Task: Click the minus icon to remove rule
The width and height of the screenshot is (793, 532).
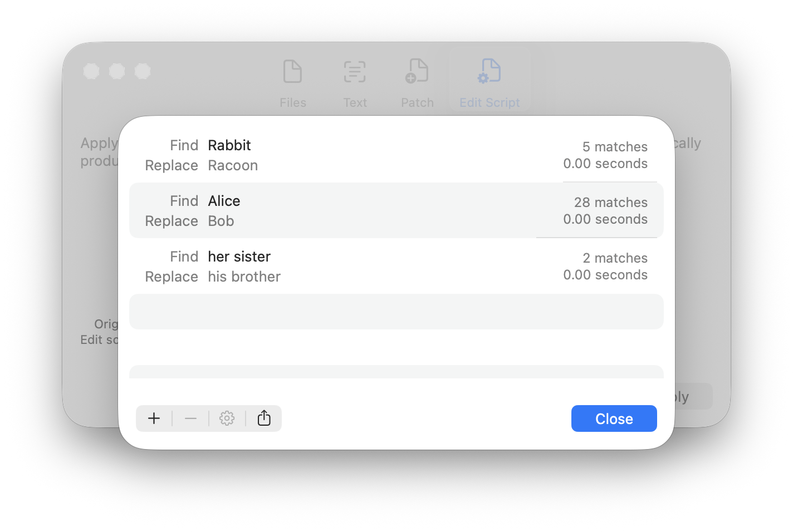Action: [x=190, y=418]
